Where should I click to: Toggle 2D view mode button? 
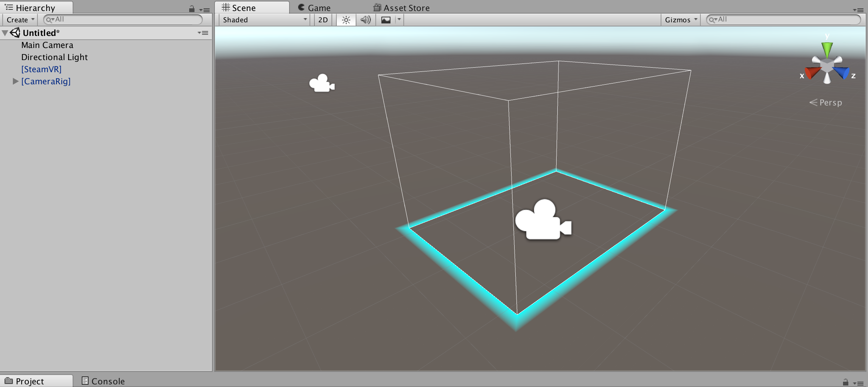point(323,20)
